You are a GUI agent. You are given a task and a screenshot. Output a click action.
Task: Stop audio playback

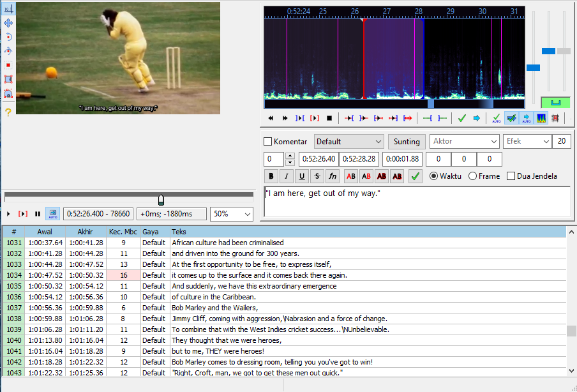329,117
